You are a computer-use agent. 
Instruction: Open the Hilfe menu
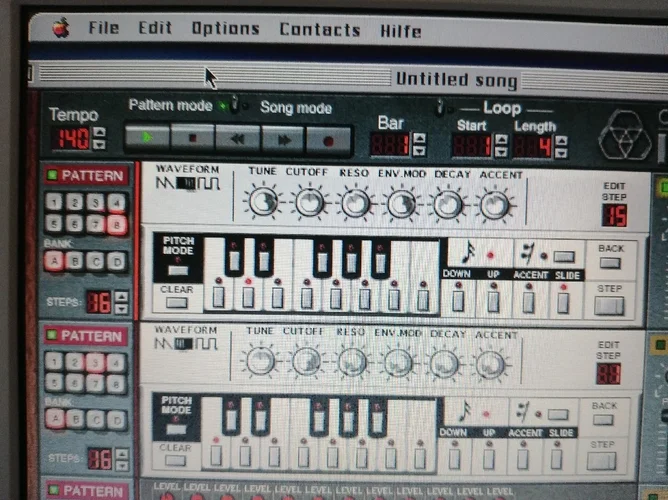(x=400, y=31)
